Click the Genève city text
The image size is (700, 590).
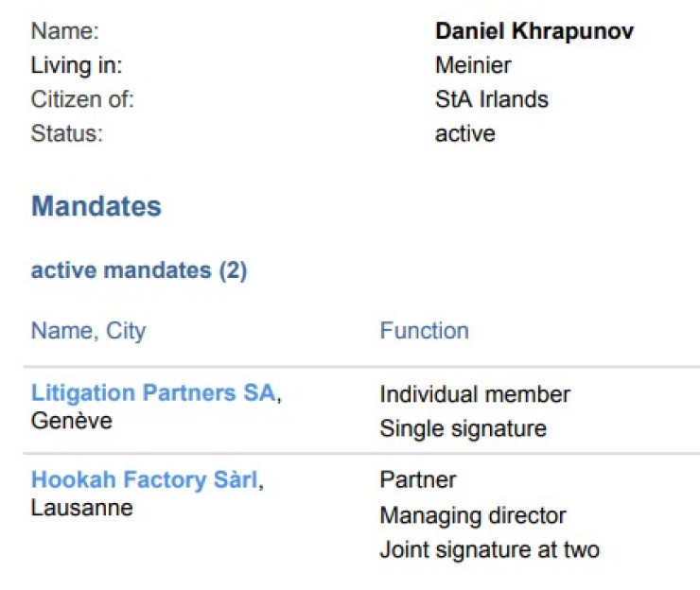coord(71,421)
